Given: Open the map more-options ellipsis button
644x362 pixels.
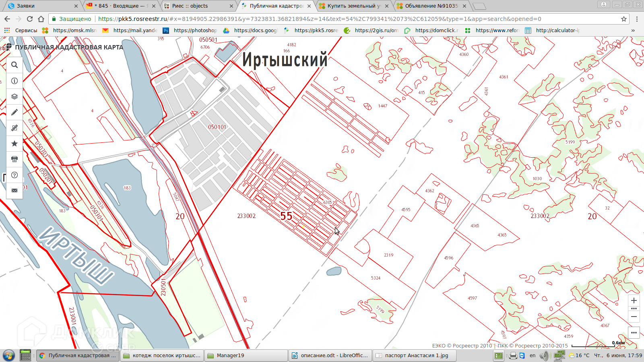Looking at the screenshot, I should (x=634, y=333).
